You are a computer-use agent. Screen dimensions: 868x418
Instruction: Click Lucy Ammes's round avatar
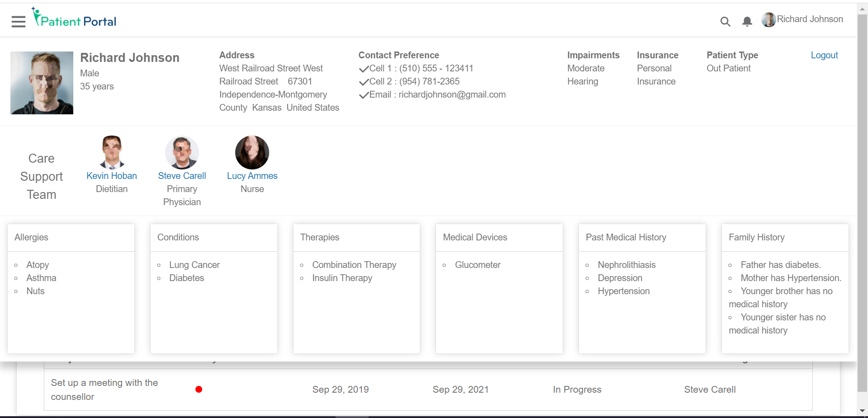point(252,152)
